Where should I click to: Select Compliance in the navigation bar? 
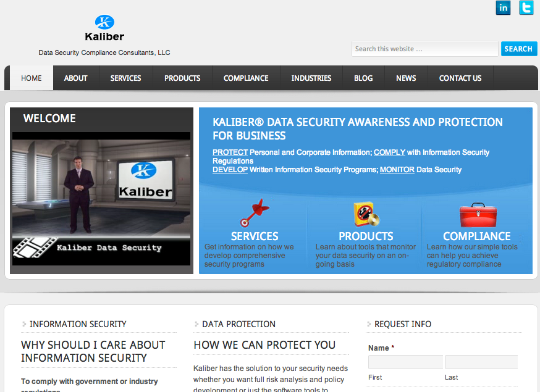[246, 78]
